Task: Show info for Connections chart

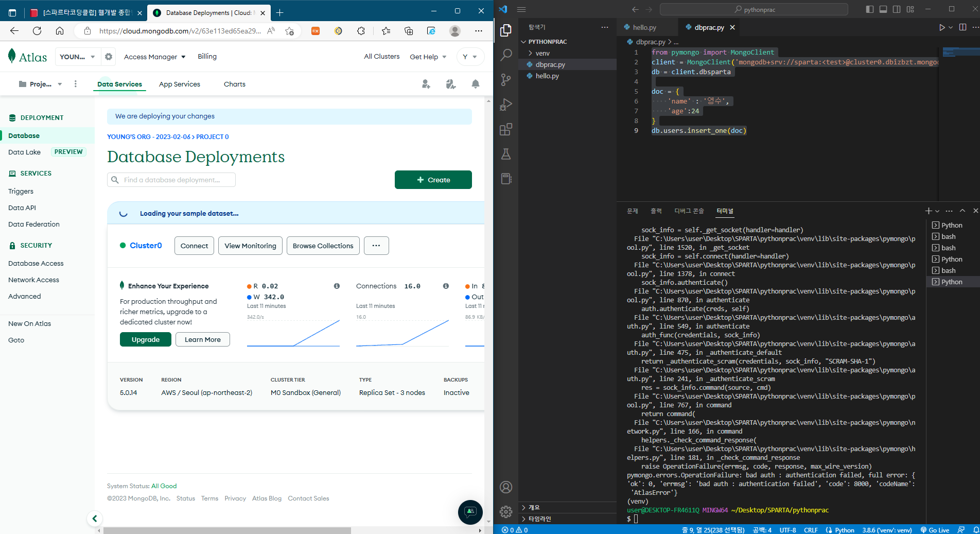Action: pyautogui.click(x=446, y=286)
